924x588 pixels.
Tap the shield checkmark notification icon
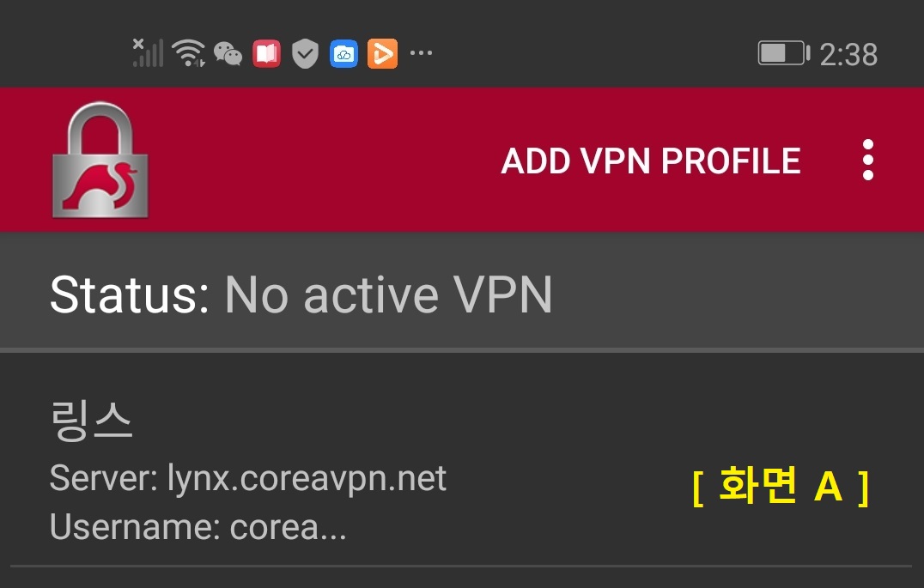click(x=305, y=53)
